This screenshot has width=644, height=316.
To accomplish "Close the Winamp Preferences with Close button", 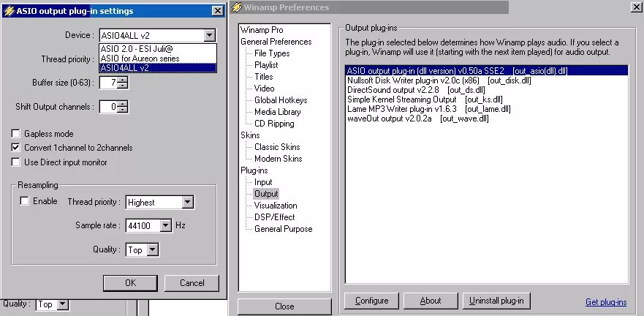I will tap(284, 306).
